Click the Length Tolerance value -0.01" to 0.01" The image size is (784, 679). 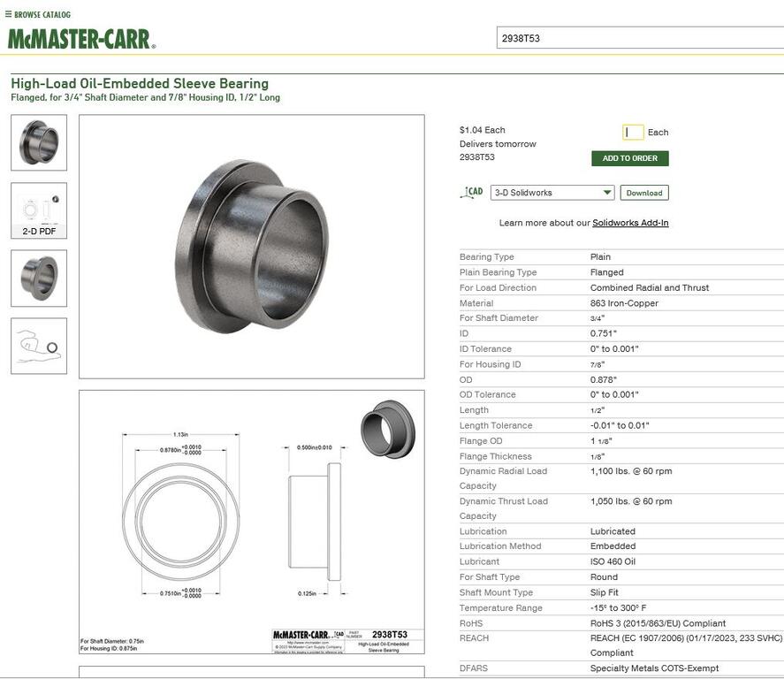[620, 425]
